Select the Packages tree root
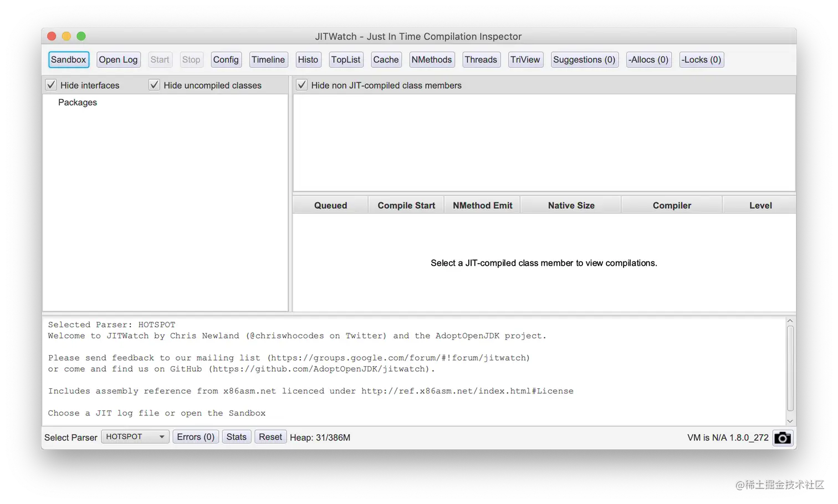 [78, 102]
